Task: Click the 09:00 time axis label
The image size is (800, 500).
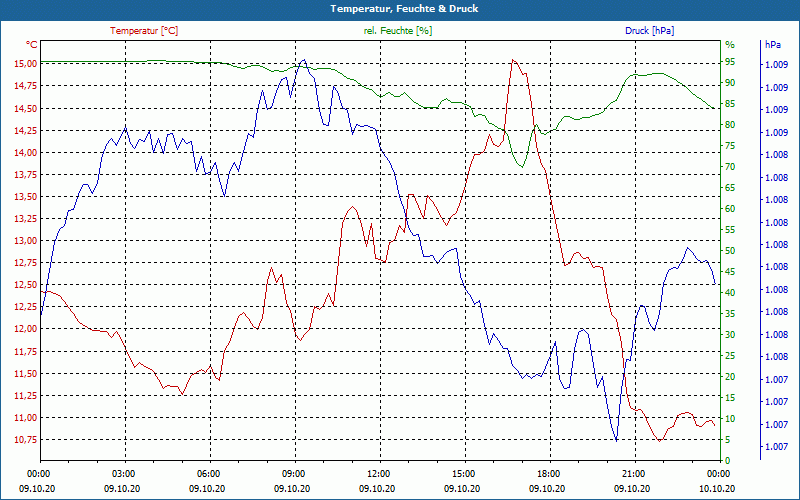Action: coord(293,473)
